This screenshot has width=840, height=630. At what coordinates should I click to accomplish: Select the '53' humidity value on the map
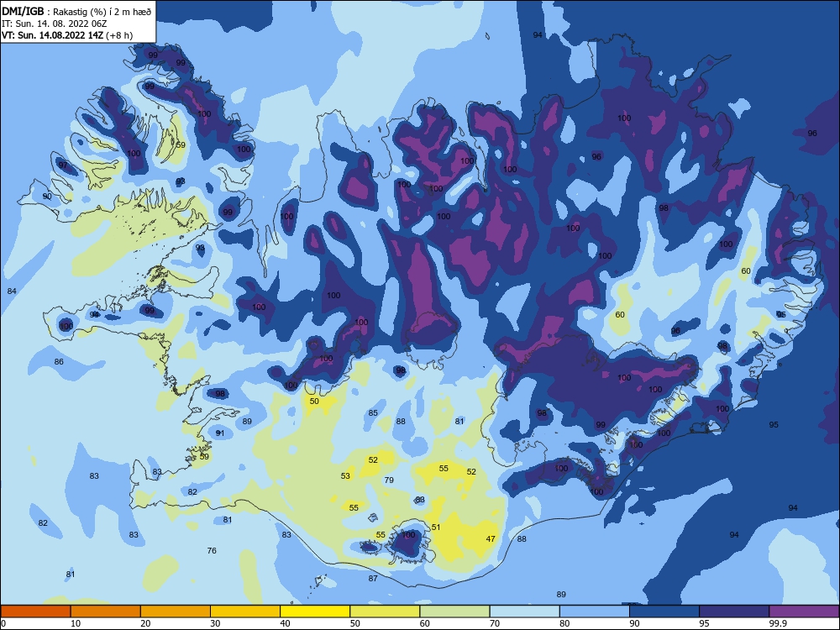345,475
